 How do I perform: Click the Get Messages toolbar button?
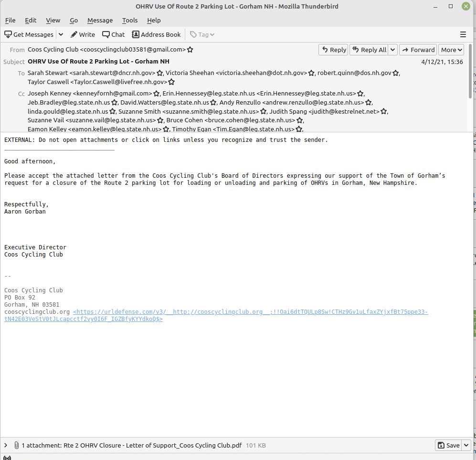coord(29,34)
